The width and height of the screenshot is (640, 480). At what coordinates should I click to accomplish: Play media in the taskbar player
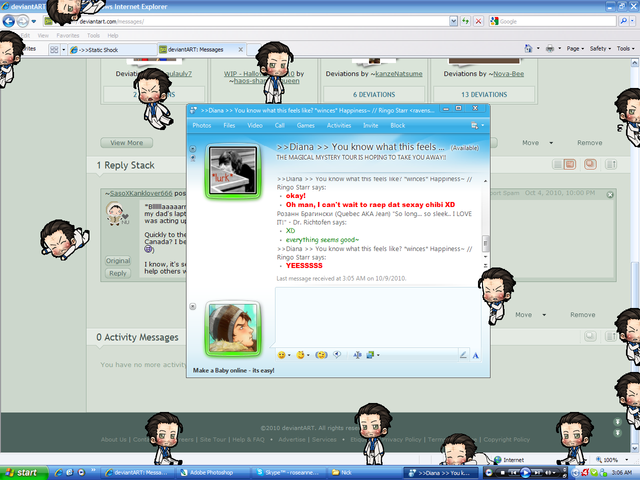tap(525, 473)
